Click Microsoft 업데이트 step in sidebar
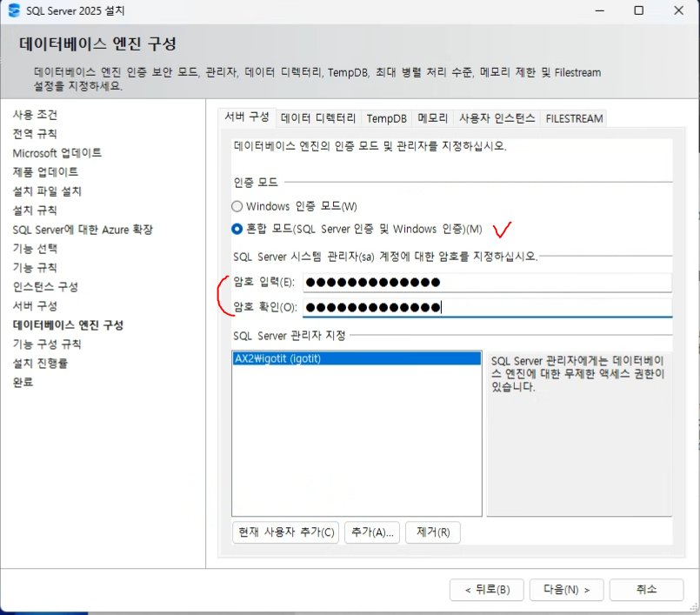This screenshot has width=700, height=615. pos(57,153)
